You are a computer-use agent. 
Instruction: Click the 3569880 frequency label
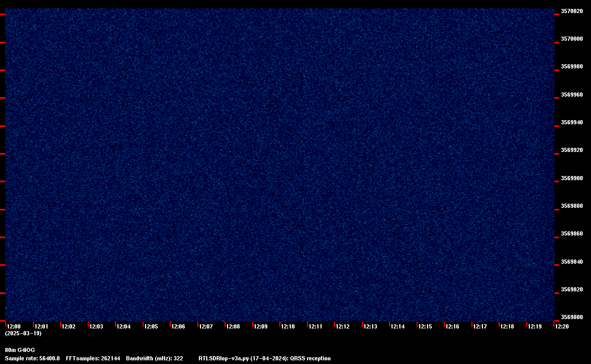coord(572,206)
